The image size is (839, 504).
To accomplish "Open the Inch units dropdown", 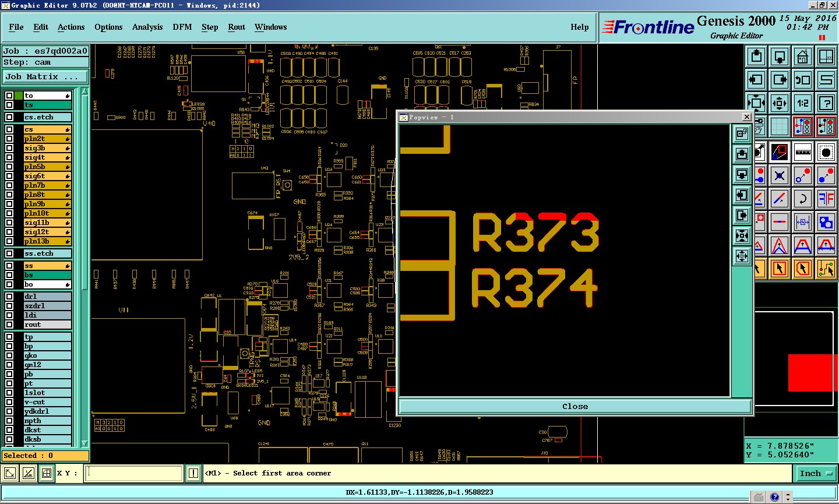I will [815, 474].
